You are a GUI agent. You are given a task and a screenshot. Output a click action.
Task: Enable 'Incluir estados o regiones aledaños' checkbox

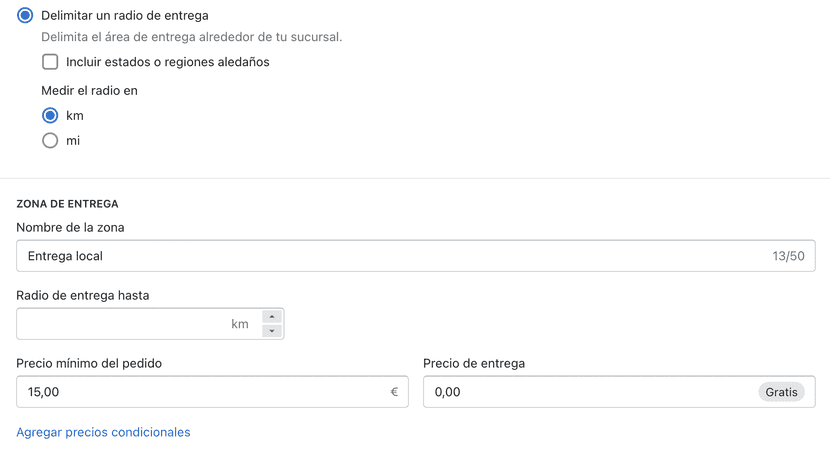50,62
